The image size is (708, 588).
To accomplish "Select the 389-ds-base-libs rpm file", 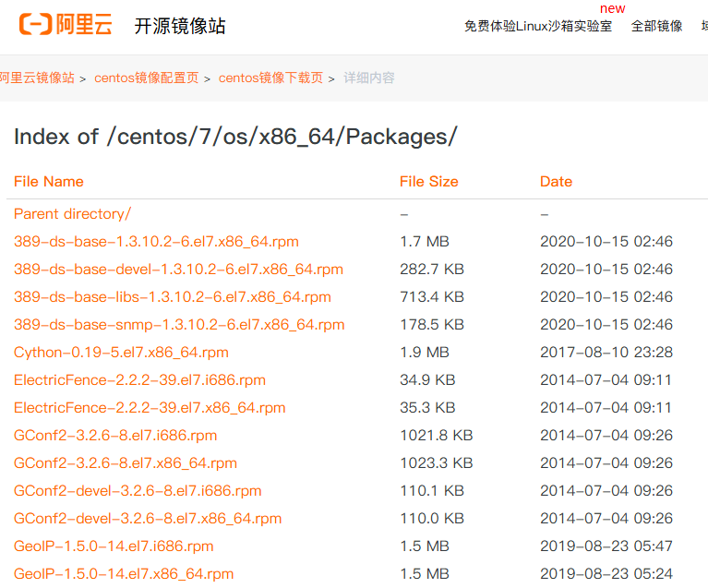I will tap(172, 296).
